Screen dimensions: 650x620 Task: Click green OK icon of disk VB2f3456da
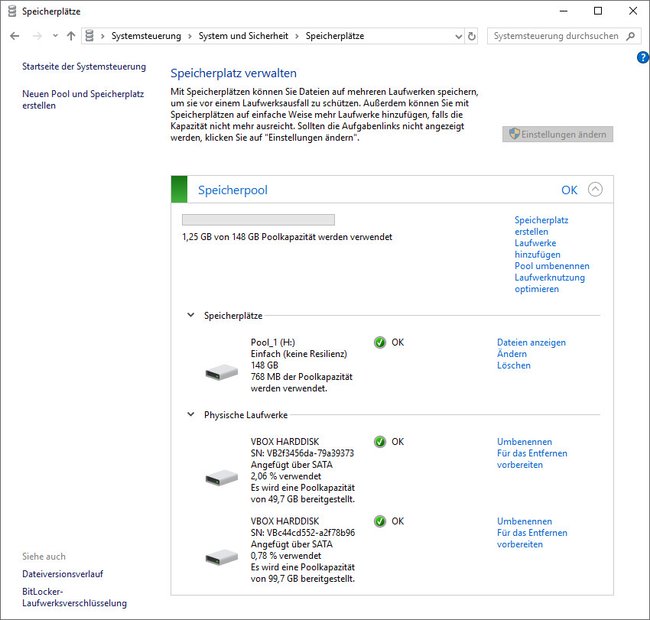[x=380, y=442]
